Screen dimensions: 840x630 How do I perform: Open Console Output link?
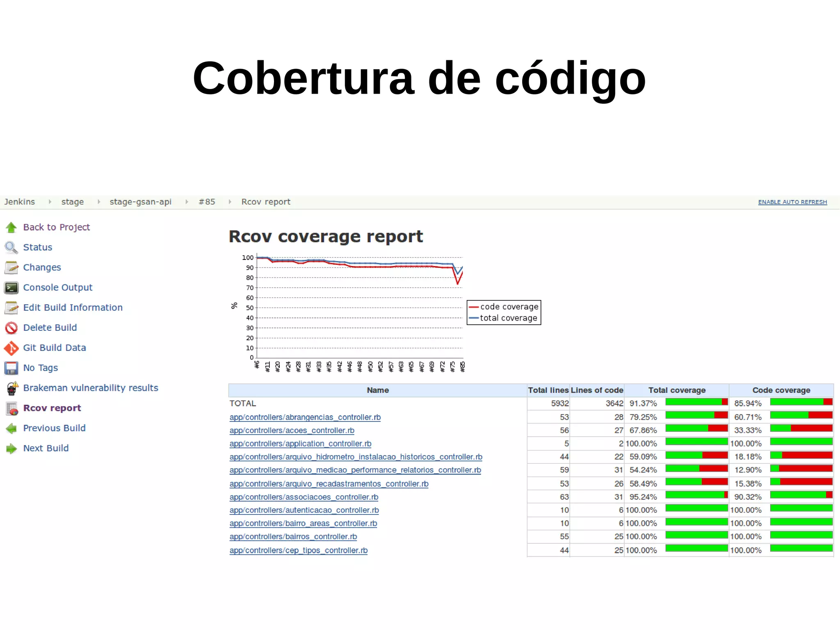pyautogui.click(x=58, y=288)
